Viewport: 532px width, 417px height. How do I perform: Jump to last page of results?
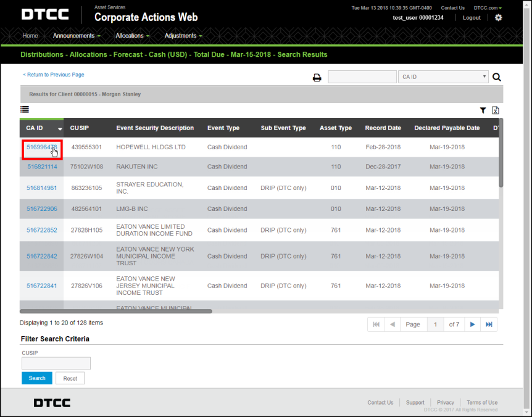[489, 324]
